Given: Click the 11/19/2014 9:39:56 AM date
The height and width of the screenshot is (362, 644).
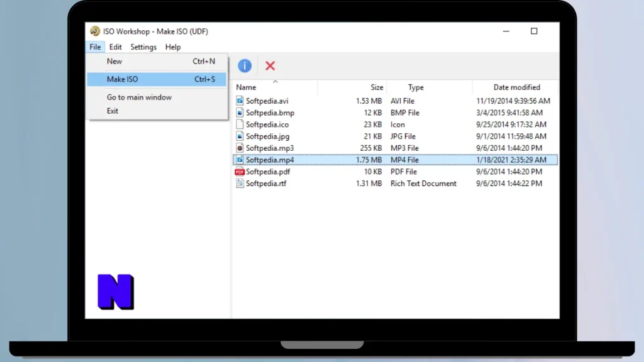Looking at the screenshot, I should (513, 101).
